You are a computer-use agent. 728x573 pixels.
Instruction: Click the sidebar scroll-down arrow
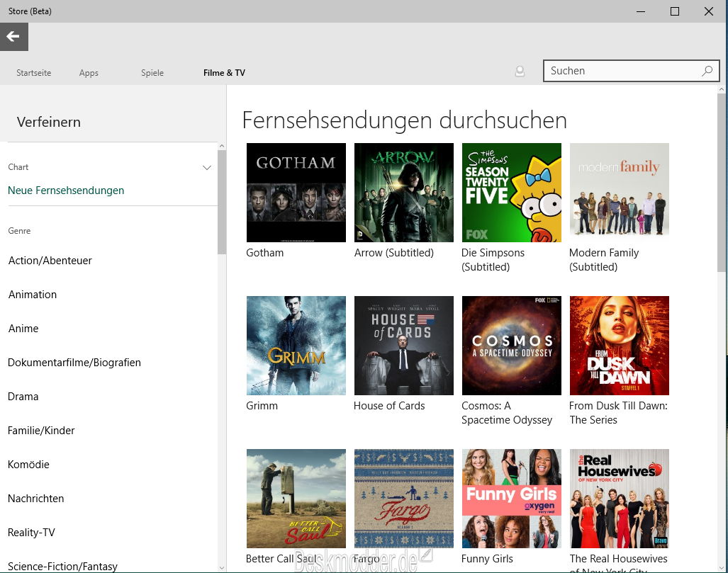[222, 568]
